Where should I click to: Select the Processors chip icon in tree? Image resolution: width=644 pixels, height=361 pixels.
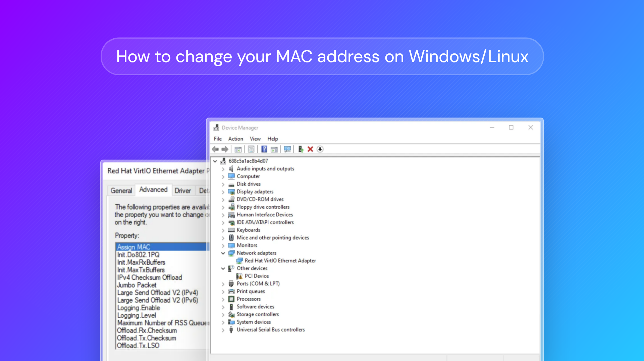[x=231, y=299]
